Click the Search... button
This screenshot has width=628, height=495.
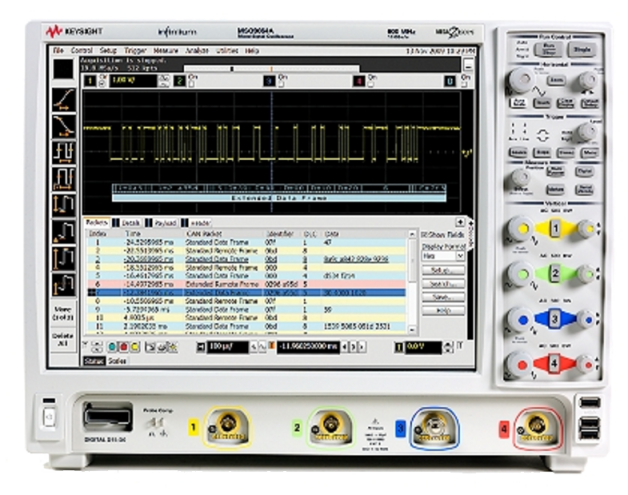pos(443,284)
